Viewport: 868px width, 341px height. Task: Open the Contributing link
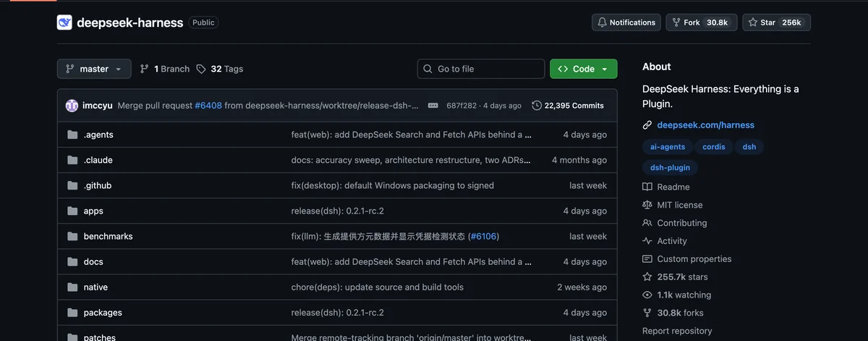pyautogui.click(x=675, y=223)
